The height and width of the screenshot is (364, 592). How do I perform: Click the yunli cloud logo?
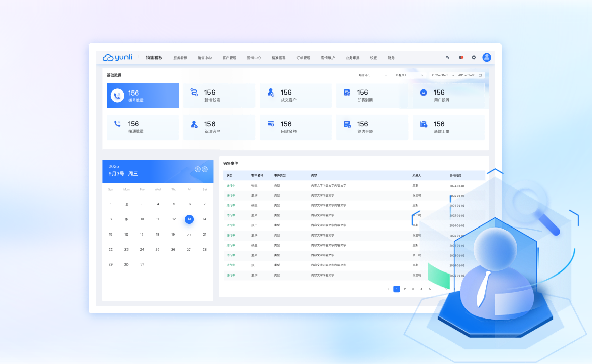(x=117, y=58)
